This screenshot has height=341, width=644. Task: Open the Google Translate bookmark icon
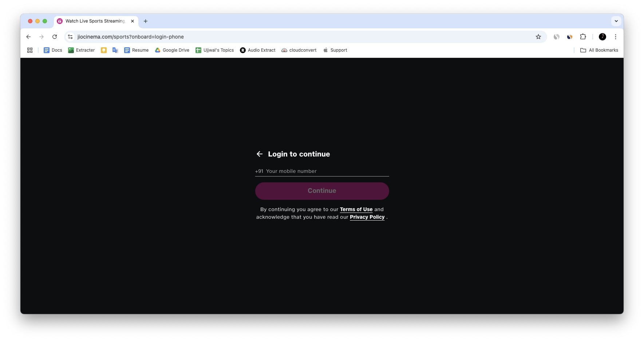coord(115,50)
